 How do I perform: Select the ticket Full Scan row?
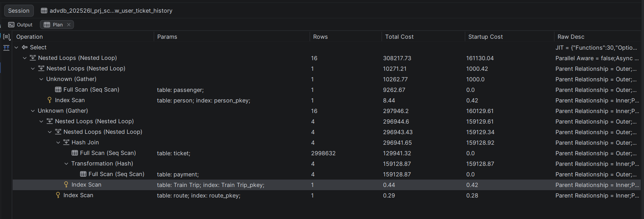click(x=327, y=153)
